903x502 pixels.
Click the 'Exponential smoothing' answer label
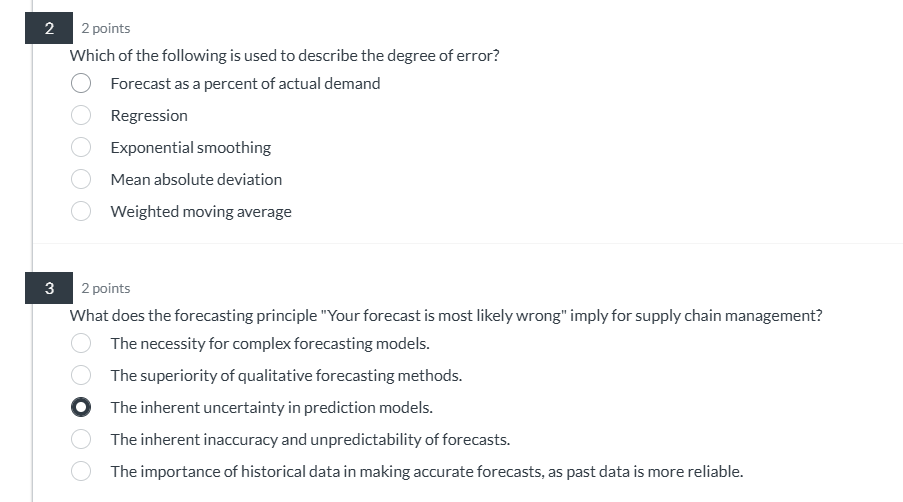pyautogui.click(x=191, y=148)
